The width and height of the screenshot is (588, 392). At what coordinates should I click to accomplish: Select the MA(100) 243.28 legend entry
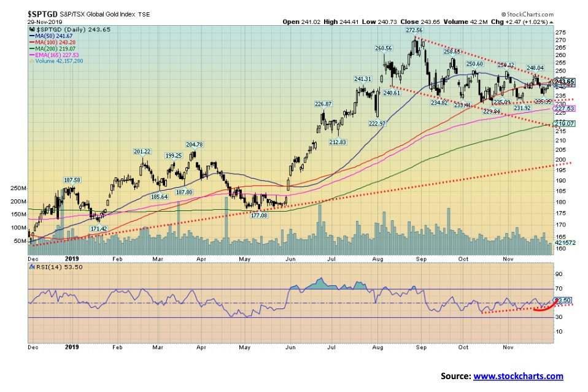point(53,42)
